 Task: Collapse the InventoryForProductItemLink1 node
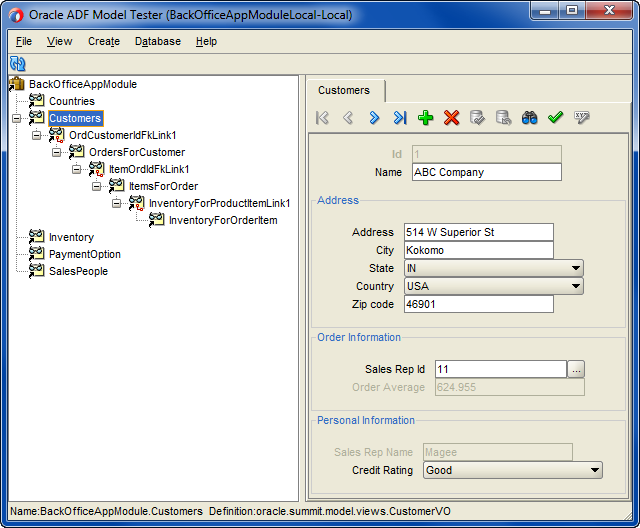pyautogui.click(x=116, y=203)
